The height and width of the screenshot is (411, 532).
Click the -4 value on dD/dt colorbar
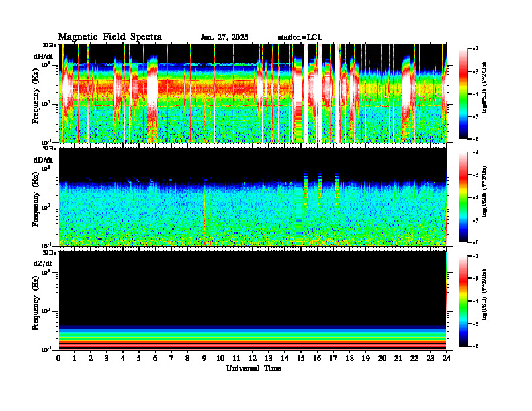tap(476, 197)
